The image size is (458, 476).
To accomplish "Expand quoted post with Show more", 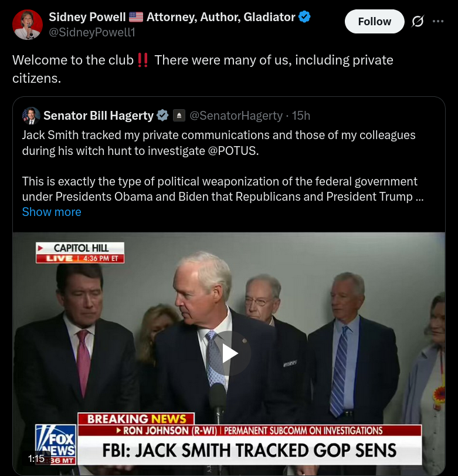I will coord(52,212).
